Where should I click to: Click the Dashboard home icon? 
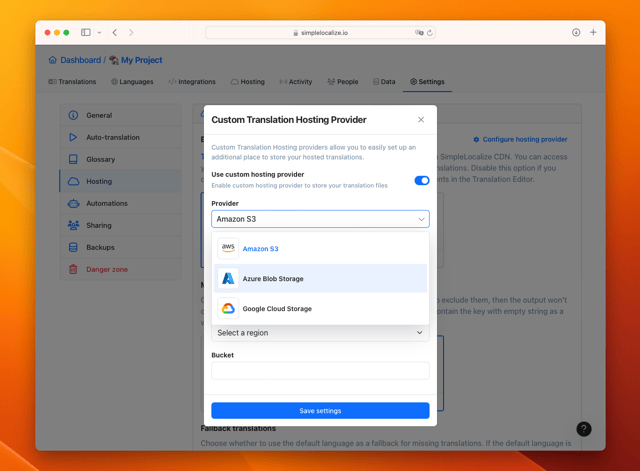(x=53, y=60)
